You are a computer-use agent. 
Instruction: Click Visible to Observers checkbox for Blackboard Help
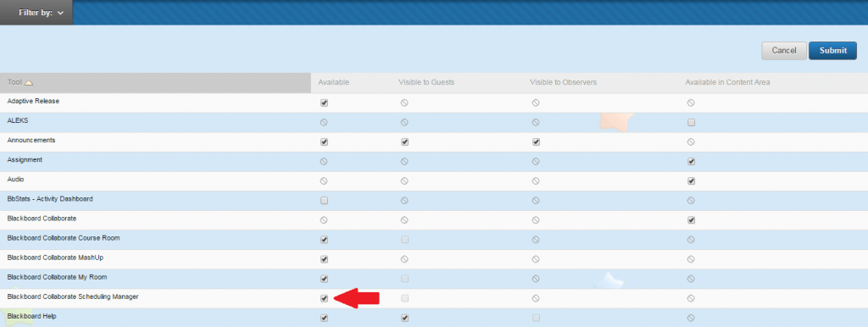pos(536,318)
